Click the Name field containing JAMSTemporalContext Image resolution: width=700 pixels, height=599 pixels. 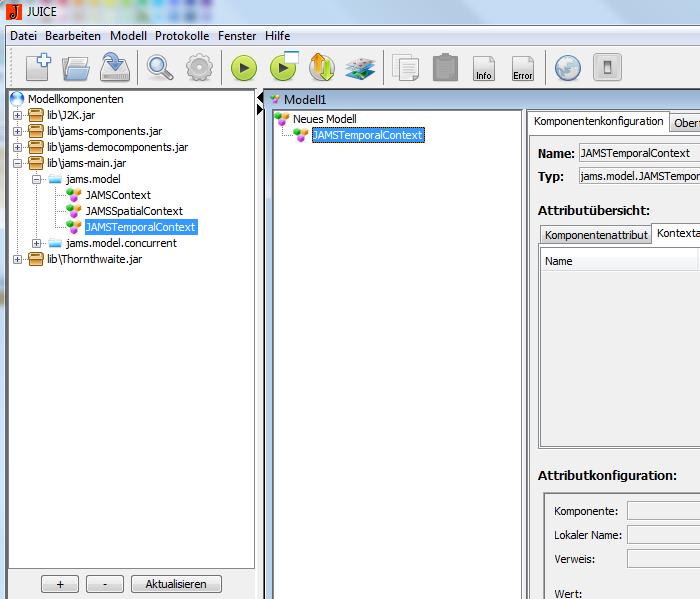tap(638, 154)
